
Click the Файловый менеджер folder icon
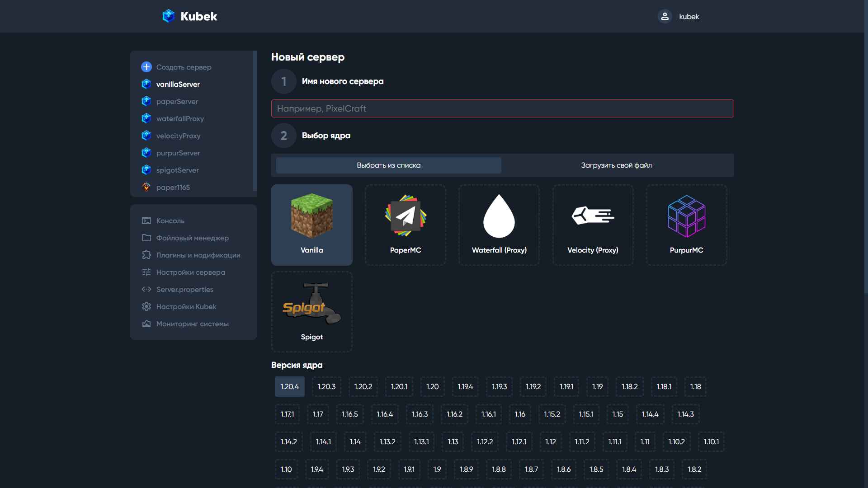tap(146, 238)
